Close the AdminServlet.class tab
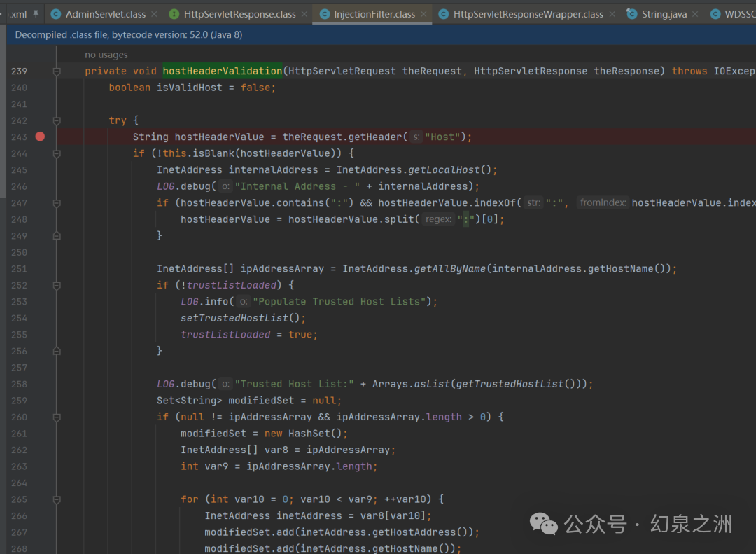The image size is (756, 554). tap(154, 14)
